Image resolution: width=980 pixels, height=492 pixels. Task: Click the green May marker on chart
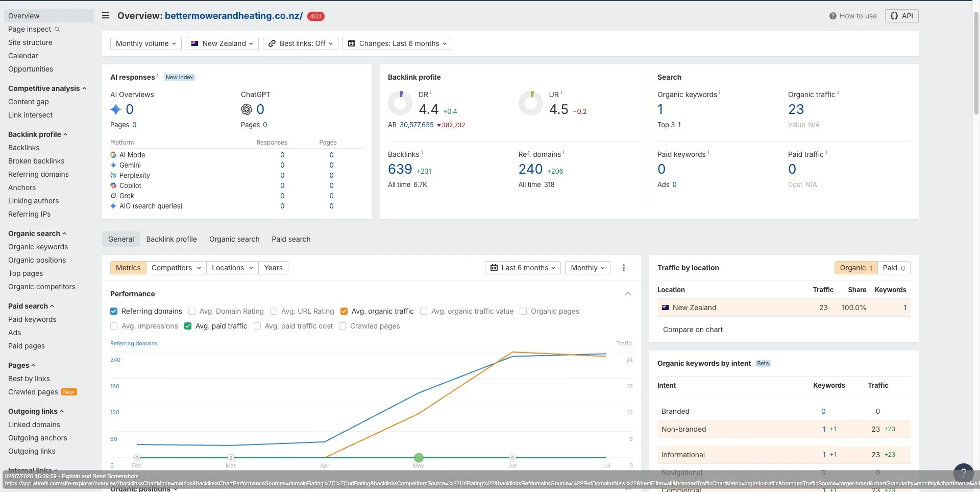419,457
